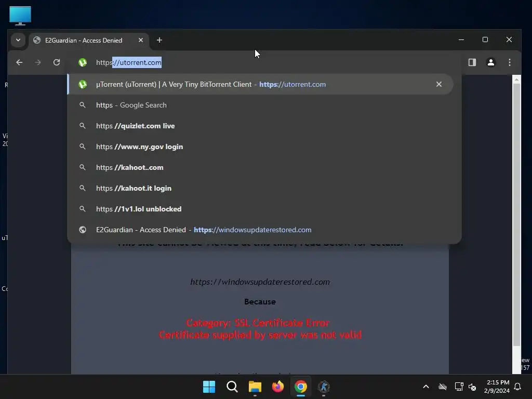Click the word 'Because' on page
This screenshot has width=532, height=399.
[x=260, y=302]
